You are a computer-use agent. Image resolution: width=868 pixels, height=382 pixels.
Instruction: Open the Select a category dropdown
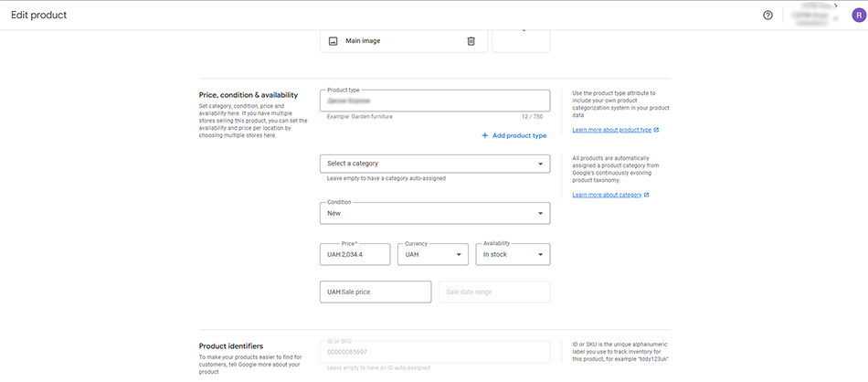pyautogui.click(x=435, y=164)
